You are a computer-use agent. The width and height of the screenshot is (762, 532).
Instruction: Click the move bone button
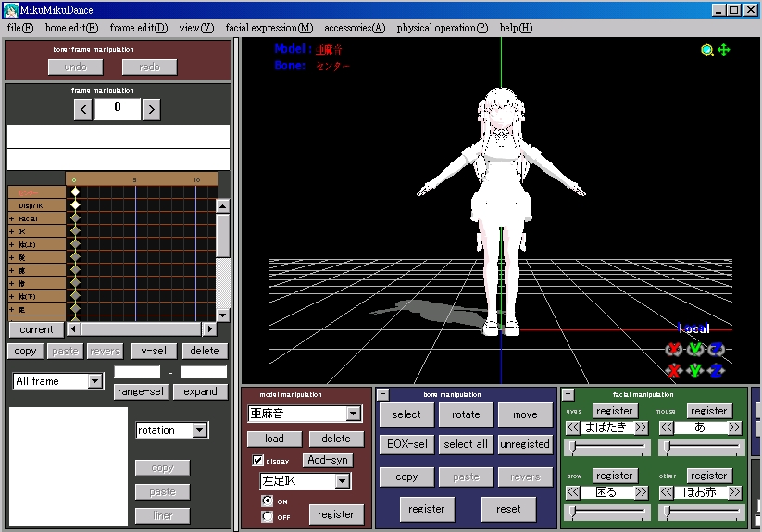point(525,414)
